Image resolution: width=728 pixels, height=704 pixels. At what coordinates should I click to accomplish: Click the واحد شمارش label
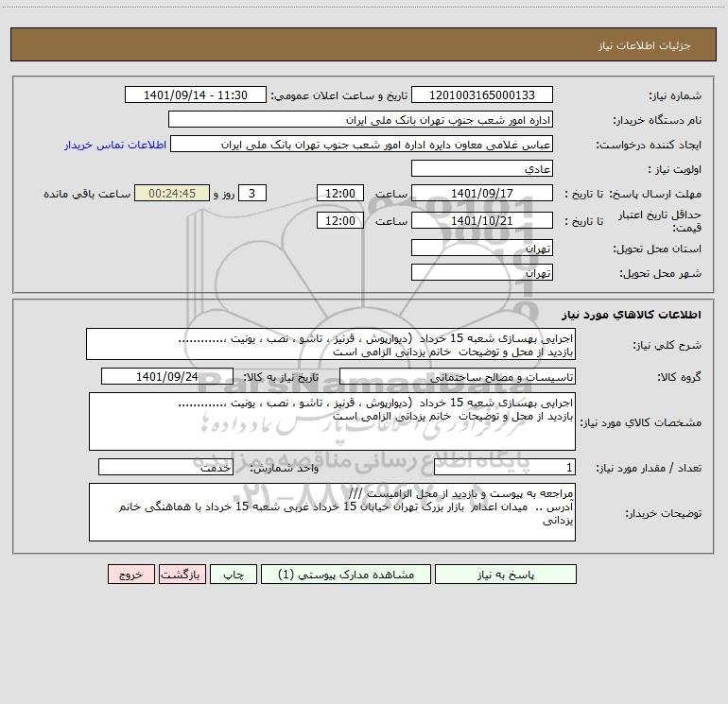tap(285, 468)
